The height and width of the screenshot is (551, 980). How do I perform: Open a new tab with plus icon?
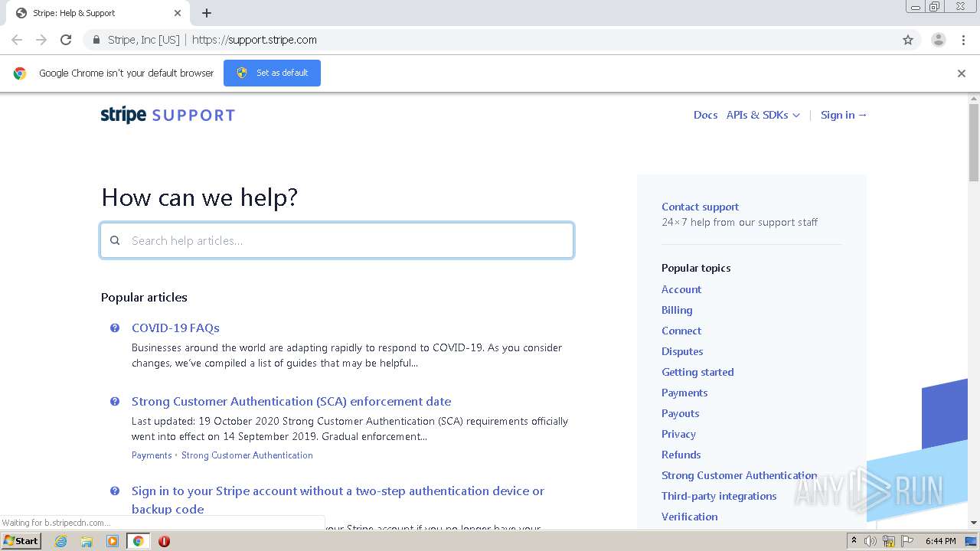207,13
